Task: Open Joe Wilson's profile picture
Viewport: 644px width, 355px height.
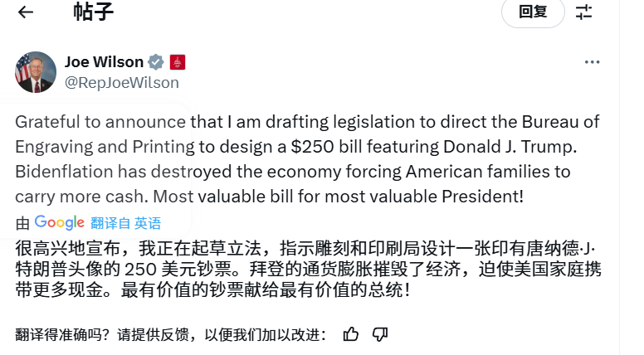Action: point(36,72)
